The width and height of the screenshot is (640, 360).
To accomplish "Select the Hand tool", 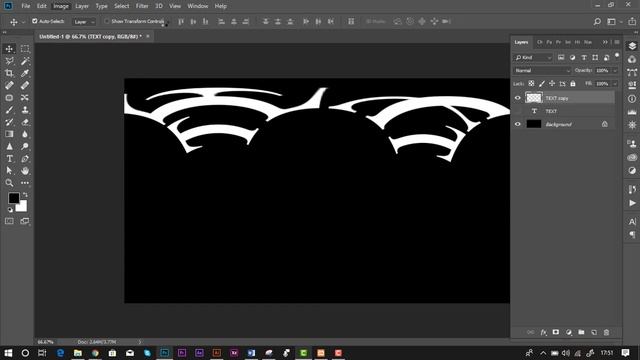I will (x=25, y=171).
